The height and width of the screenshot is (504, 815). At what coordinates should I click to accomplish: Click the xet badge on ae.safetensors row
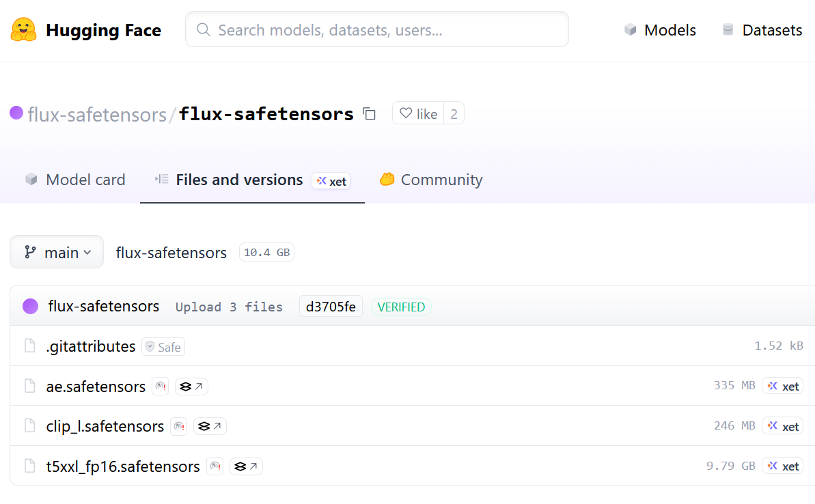click(x=783, y=387)
